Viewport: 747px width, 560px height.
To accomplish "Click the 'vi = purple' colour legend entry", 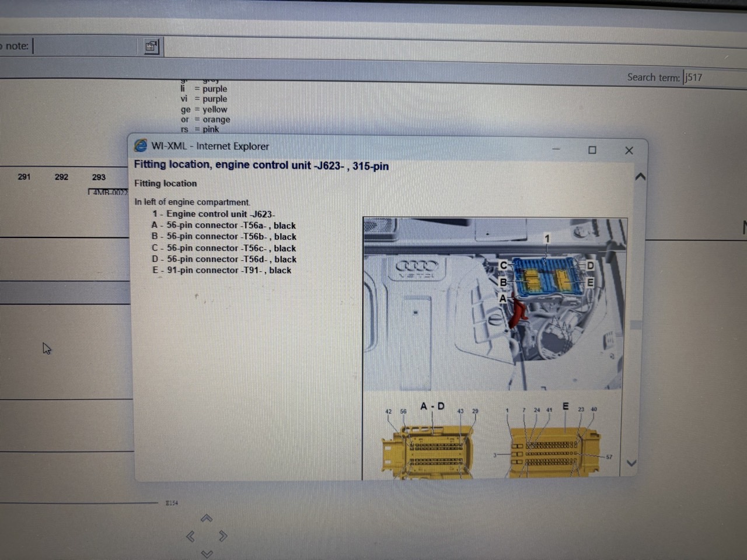I will [204, 99].
